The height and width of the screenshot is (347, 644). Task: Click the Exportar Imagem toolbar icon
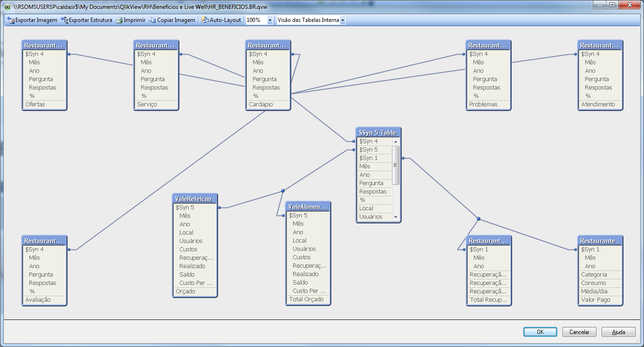11,20
